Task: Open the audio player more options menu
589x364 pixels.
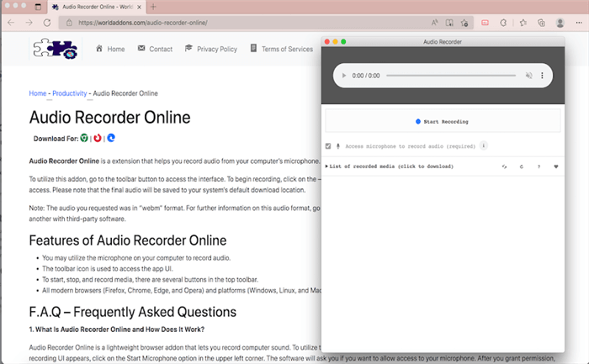Action: (542, 76)
